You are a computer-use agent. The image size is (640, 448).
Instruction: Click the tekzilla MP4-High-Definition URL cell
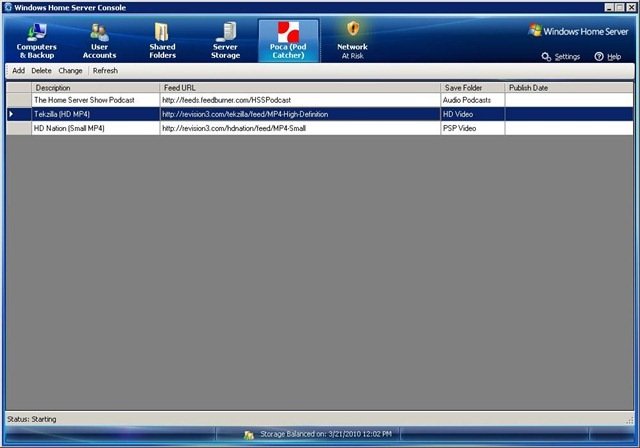pyautogui.click(x=300, y=114)
